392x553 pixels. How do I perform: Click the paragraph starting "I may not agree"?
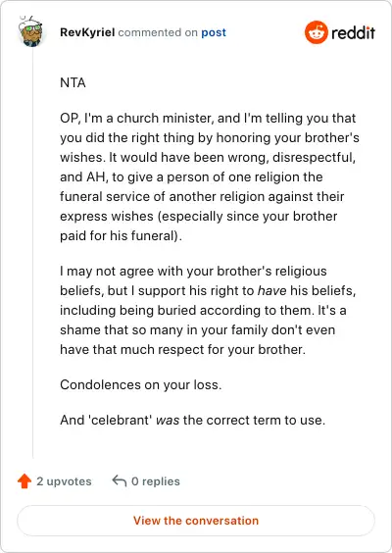coord(208,311)
